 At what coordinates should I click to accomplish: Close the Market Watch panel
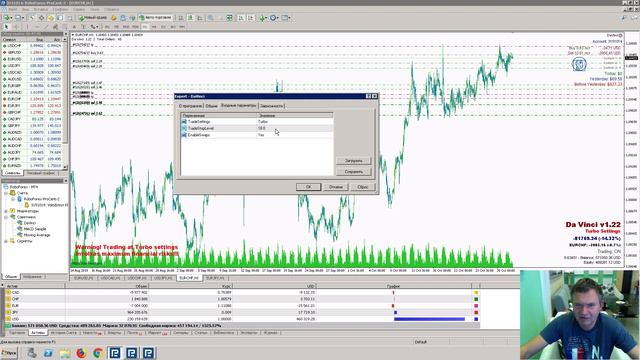pos(66,34)
